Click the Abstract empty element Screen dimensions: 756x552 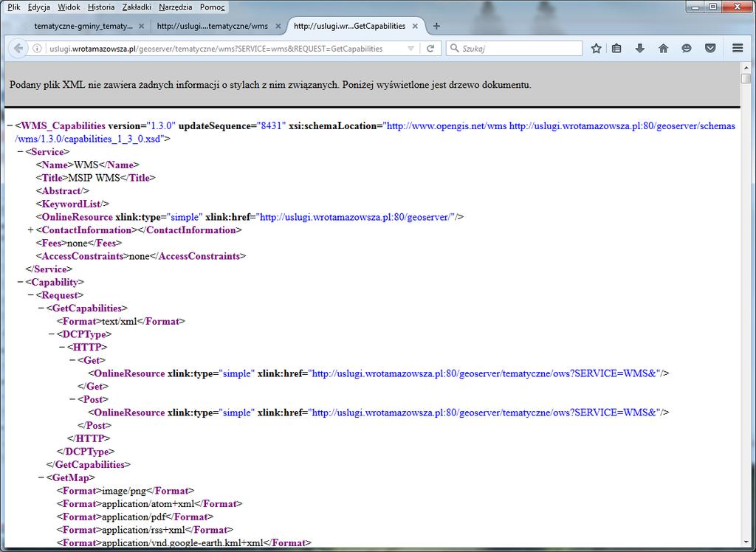point(63,191)
